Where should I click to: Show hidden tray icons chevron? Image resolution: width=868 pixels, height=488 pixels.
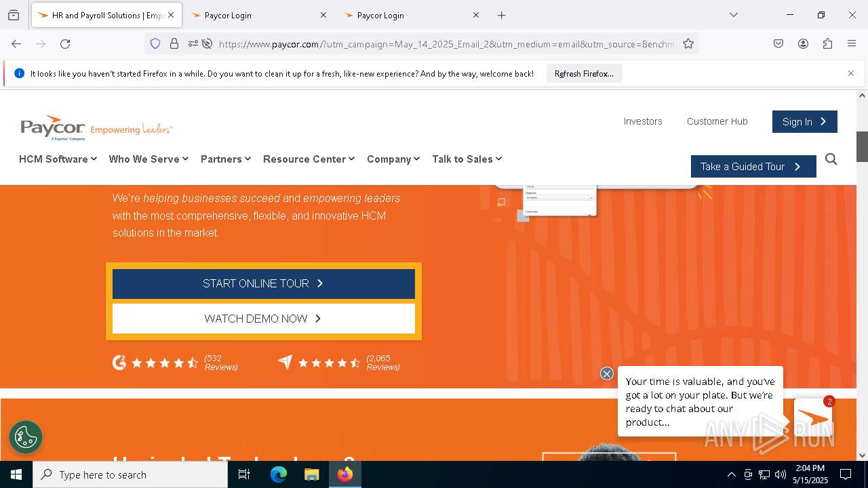point(731,474)
